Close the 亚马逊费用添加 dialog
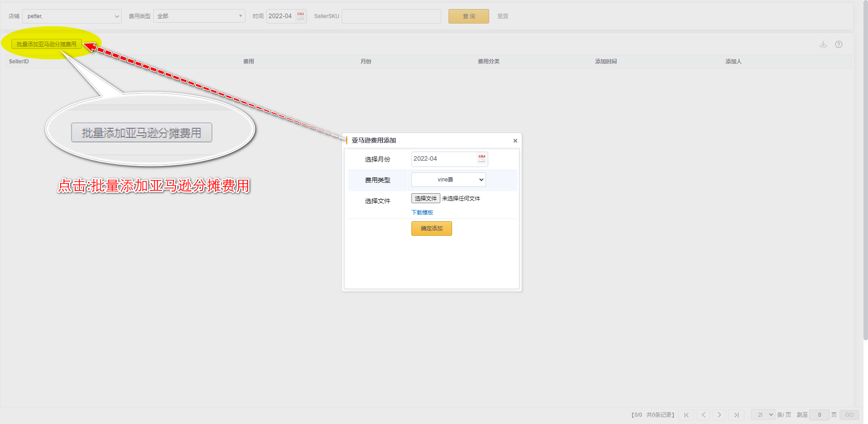Viewport: 868px width, 424px height. (515, 141)
